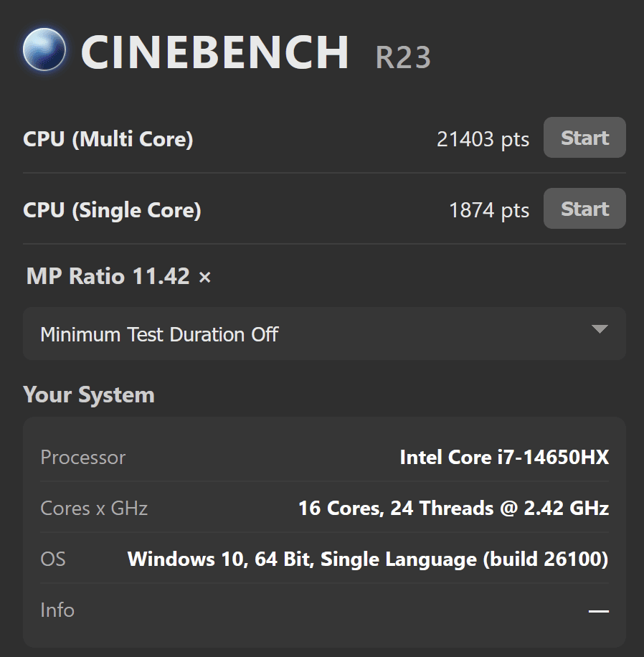Viewport: 644px width, 657px height.
Task: Click the Cinebench sphere logo icon
Action: click(x=44, y=50)
